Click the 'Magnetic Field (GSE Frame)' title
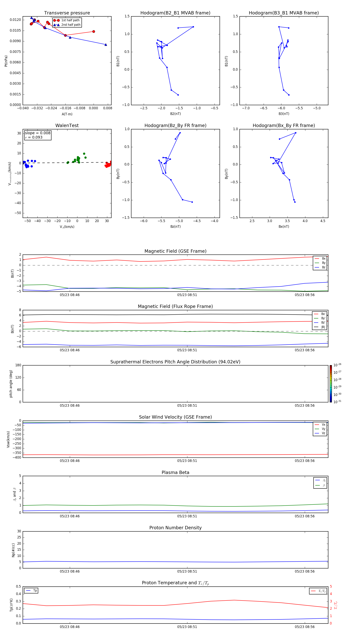351x644 pixels. [x=175, y=251]
